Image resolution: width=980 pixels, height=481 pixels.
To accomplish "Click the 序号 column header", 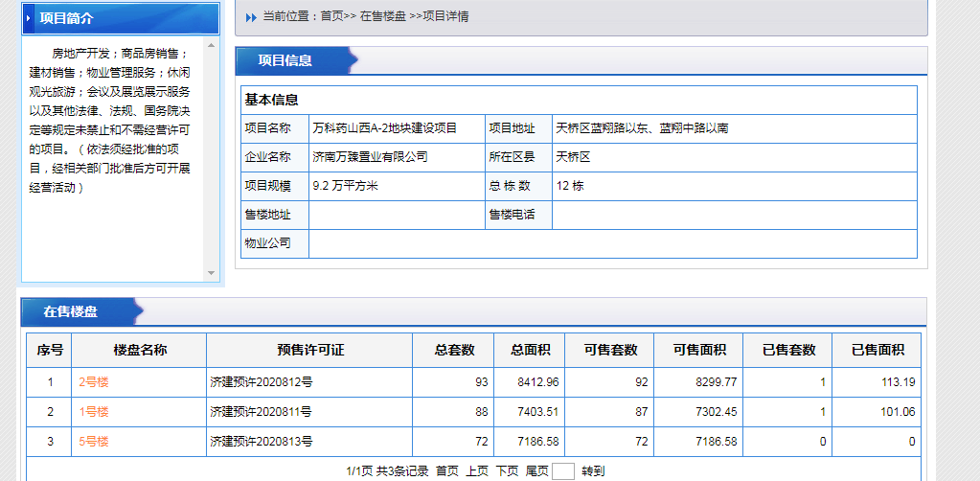I will click(x=50, y=351).
